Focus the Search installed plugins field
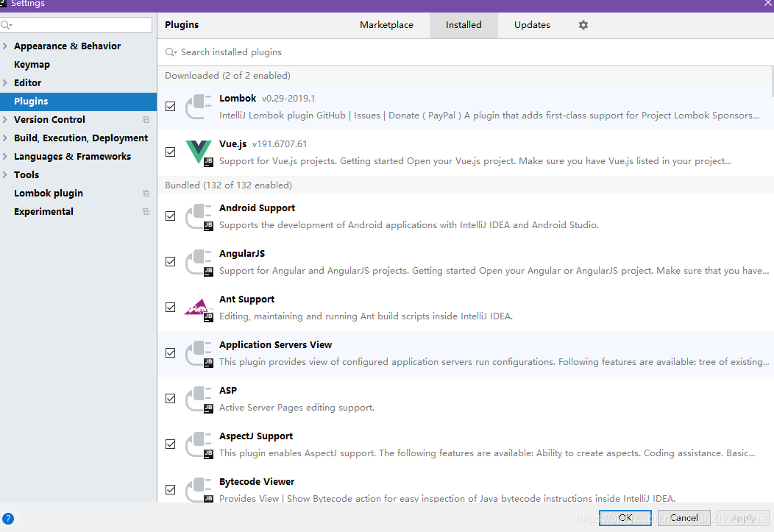Image resolution: width=774 pixels, height=532 pixels. (466, 52)
